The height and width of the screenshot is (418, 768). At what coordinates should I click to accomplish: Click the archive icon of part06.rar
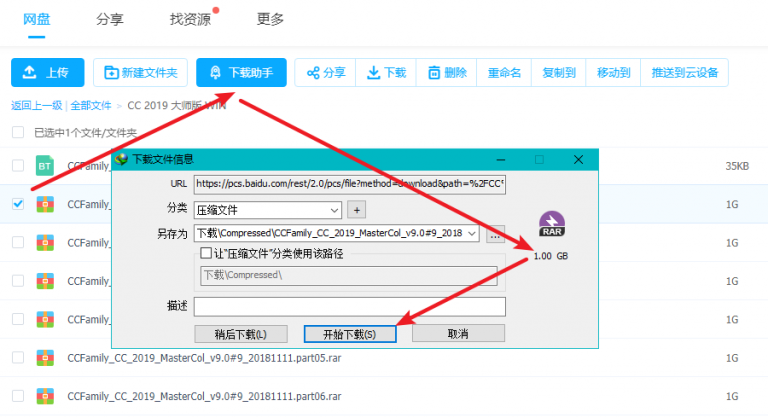(45, 396)
